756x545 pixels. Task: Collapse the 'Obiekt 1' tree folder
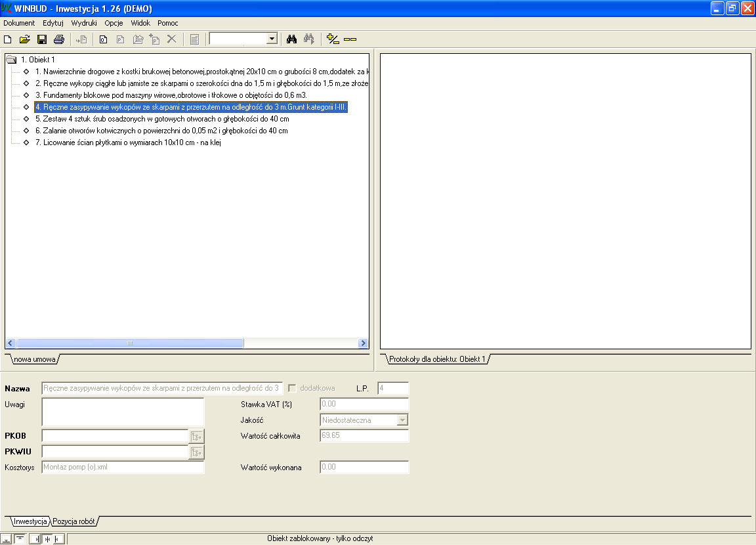tap(11, 60)
